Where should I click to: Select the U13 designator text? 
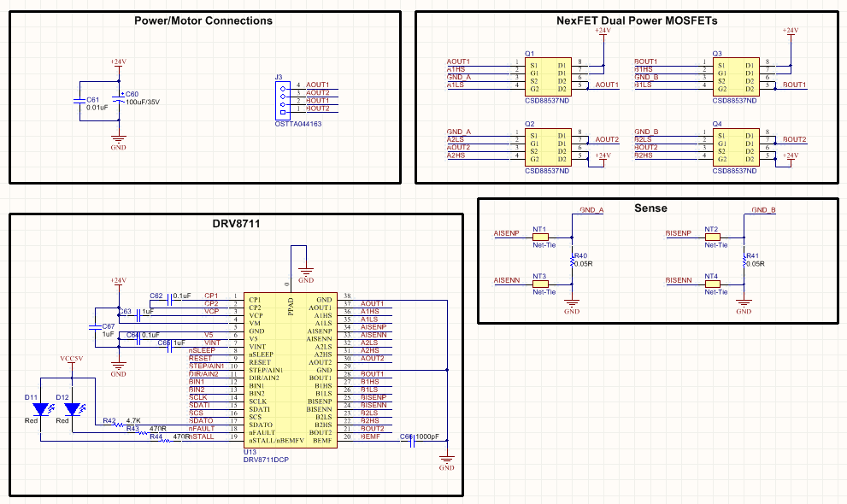(250, 452)
